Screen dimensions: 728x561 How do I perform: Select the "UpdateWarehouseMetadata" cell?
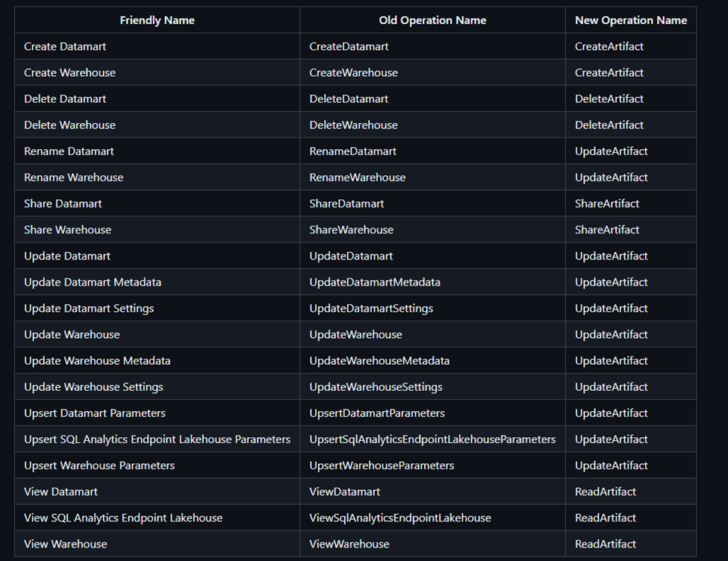coord(379,360)
